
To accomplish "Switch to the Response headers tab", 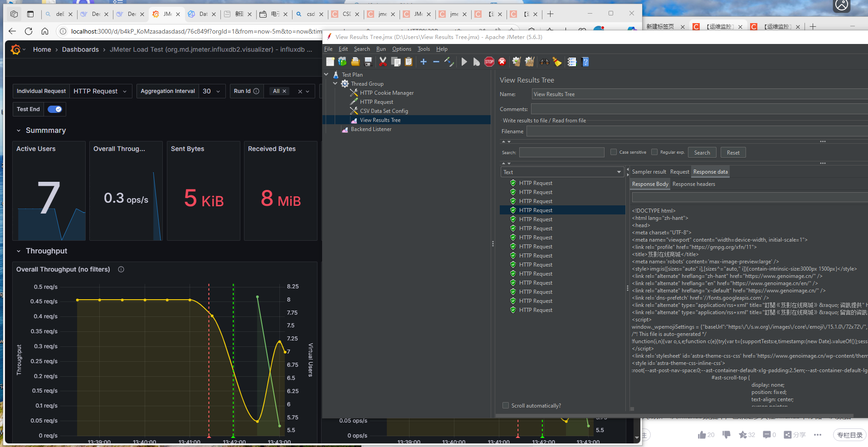I will click(693, 184).
